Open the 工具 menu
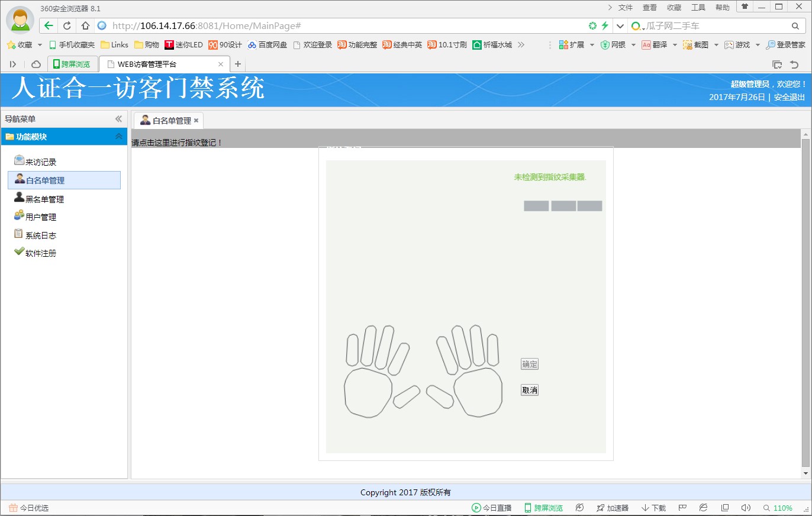Image resolution: width=812 pixels, height=516 pixels. (x=698, y=8)
